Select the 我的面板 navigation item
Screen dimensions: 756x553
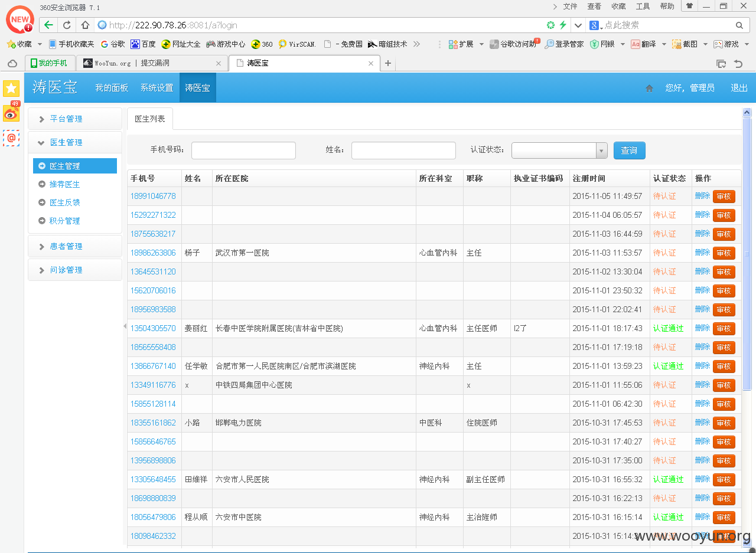tap(112, 88)
